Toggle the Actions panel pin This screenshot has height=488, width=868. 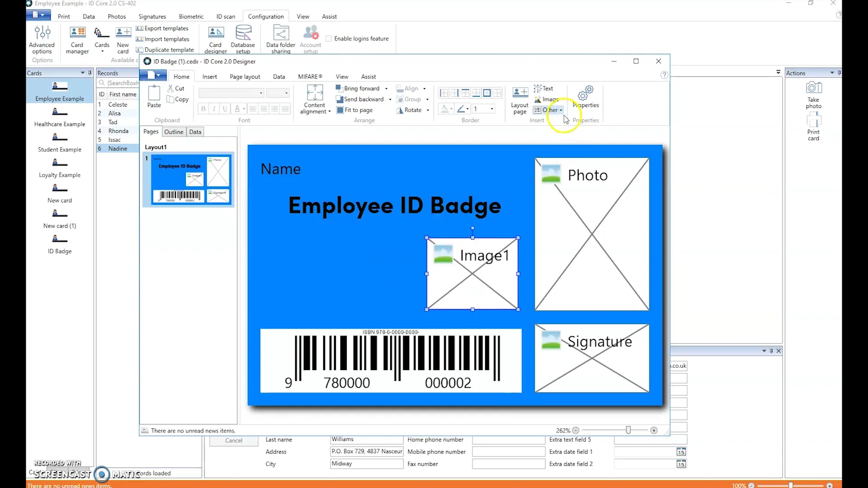click(x=839, y=73)
